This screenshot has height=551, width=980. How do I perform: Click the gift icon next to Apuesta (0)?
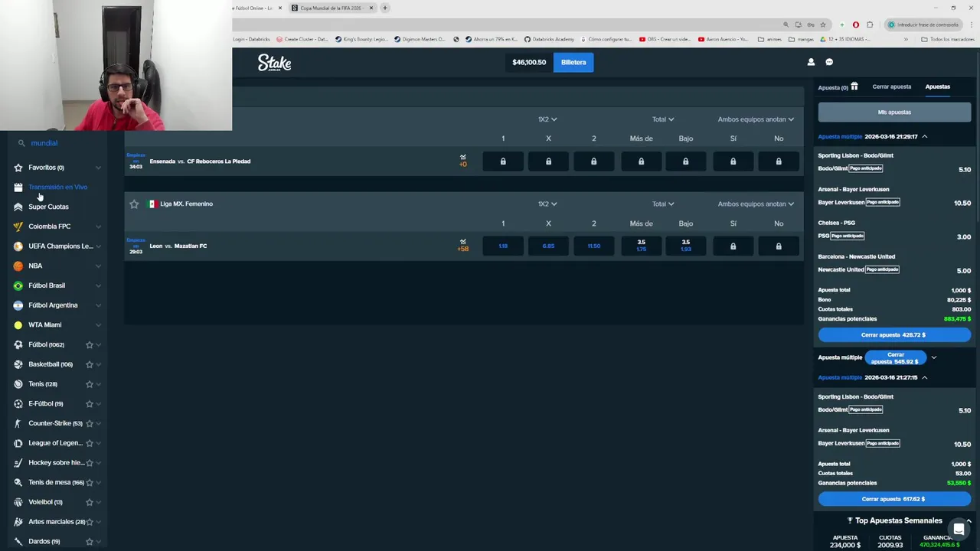pos(854,86)
